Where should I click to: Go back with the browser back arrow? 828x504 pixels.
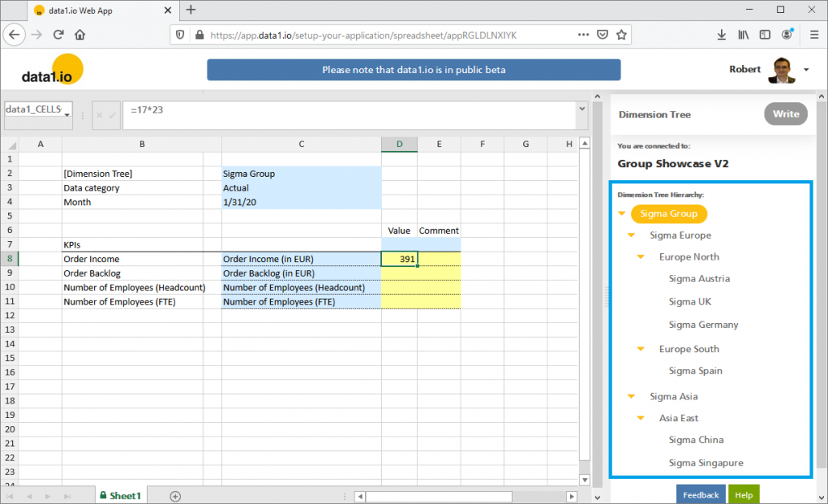14,35
